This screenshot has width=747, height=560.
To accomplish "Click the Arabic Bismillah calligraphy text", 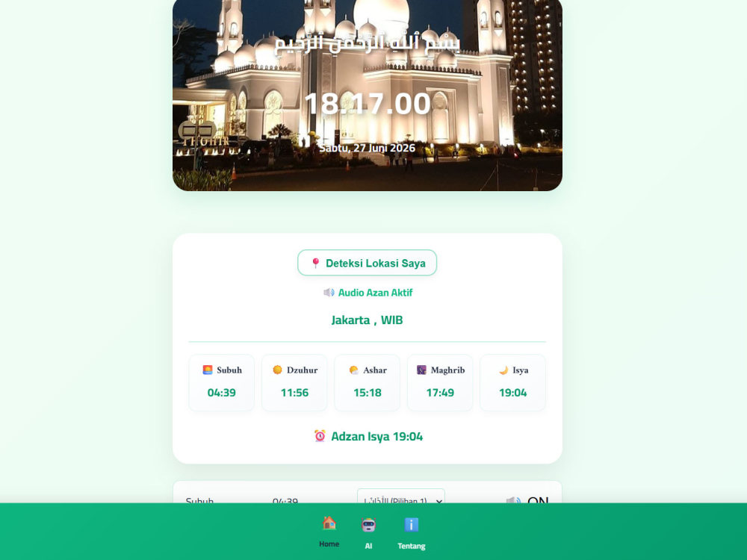I will coord(368,43).
